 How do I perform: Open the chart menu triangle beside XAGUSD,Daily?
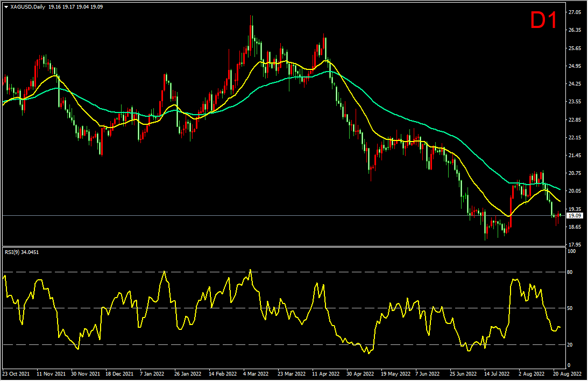[x=6, y=7]
